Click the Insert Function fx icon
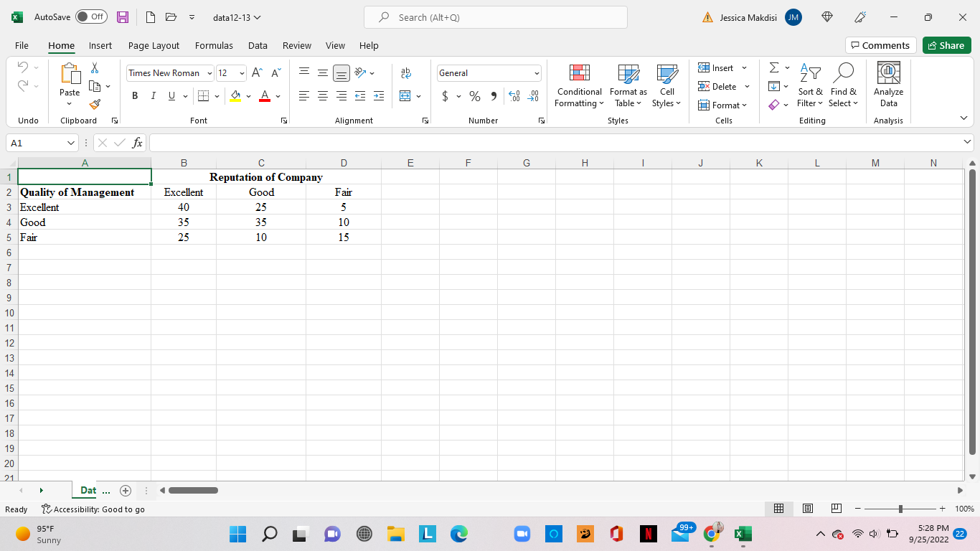The image size is (980, 551). (137, 143)
